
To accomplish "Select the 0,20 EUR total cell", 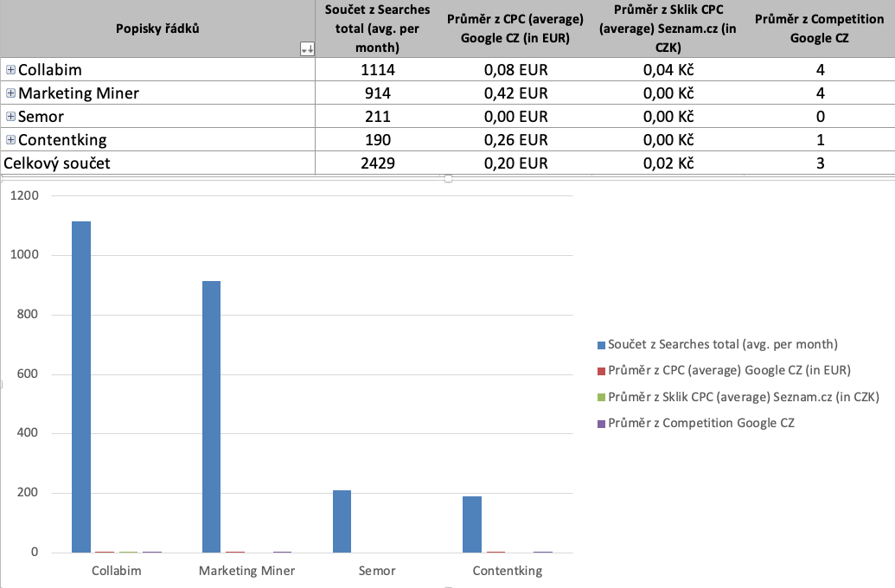I will pos(515,163).
